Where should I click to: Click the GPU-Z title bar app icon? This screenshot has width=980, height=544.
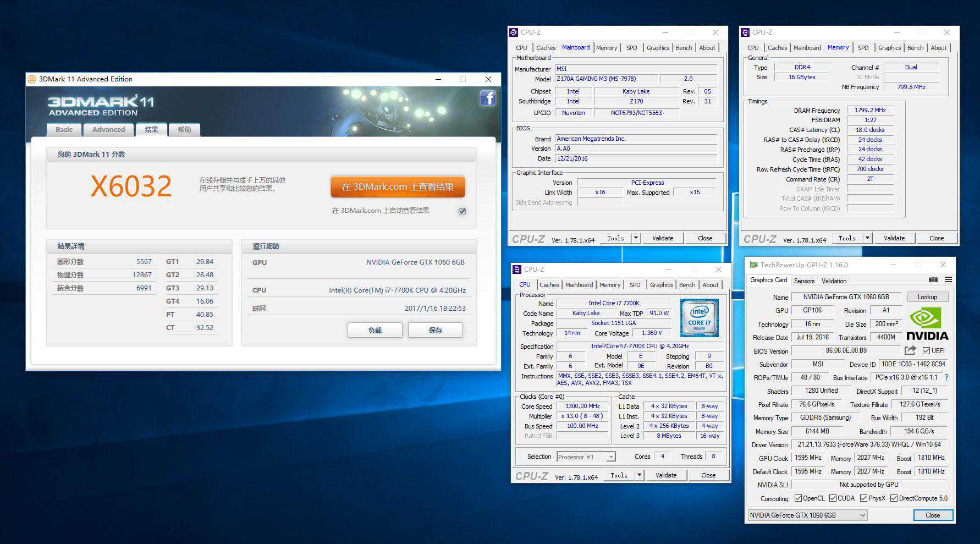point(753,265)
